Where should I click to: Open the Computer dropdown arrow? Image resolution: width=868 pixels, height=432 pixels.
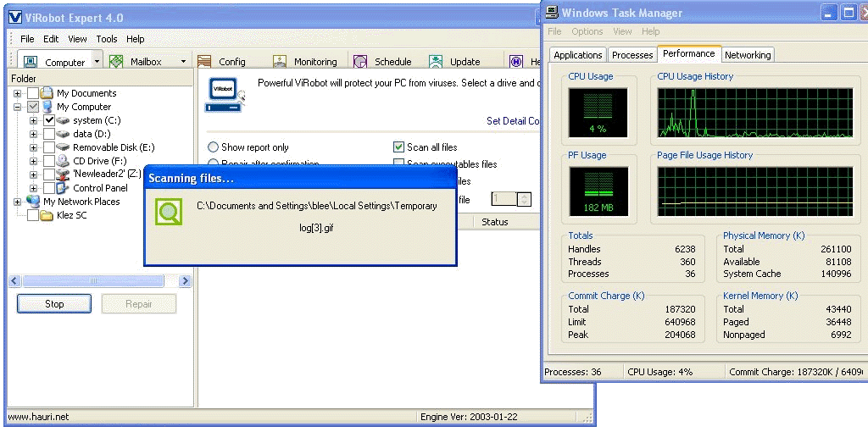[x=97, y=62]
